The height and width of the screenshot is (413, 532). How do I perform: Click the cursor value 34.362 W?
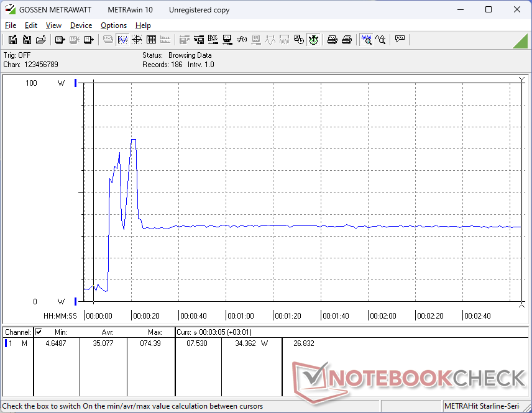pyautogui.click(x=252, y=343)
